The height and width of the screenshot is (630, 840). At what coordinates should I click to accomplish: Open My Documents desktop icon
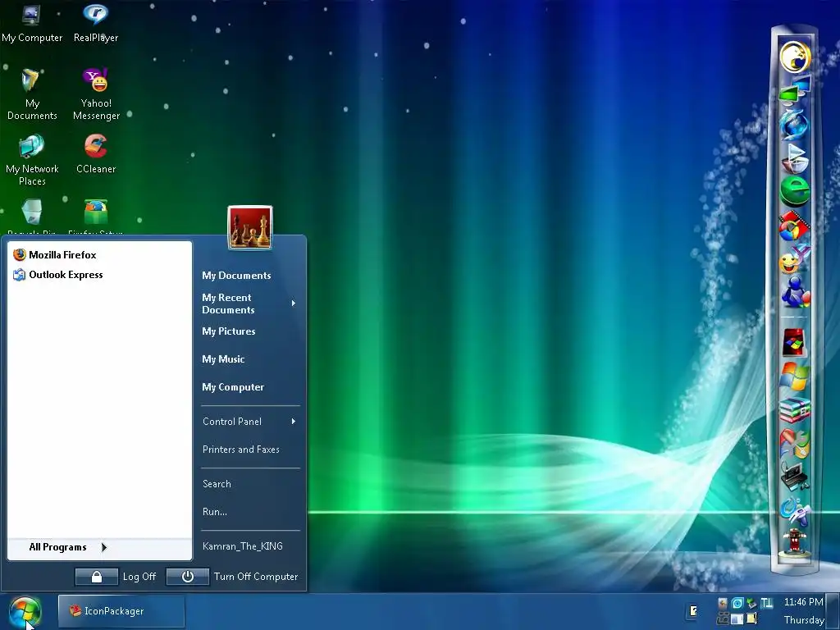tap(32, 95)
